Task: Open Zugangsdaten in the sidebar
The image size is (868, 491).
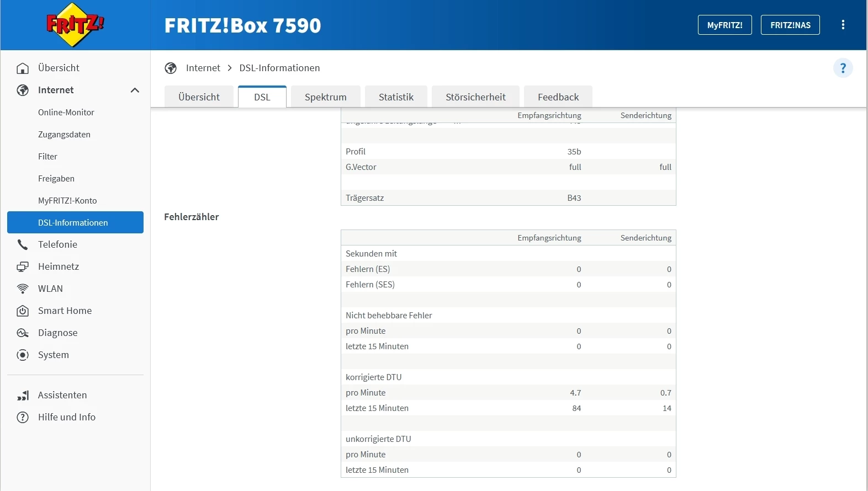Action: [75, 134]
